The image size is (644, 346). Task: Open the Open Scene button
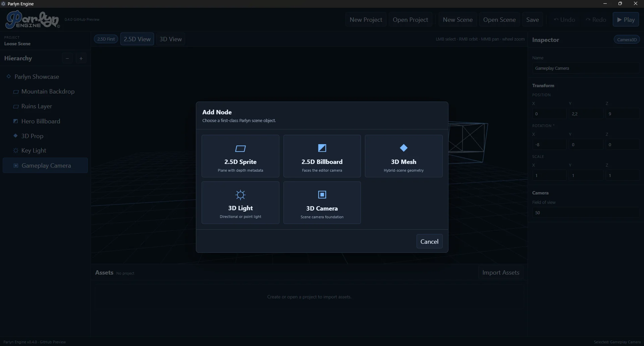[x=499, y=19]
